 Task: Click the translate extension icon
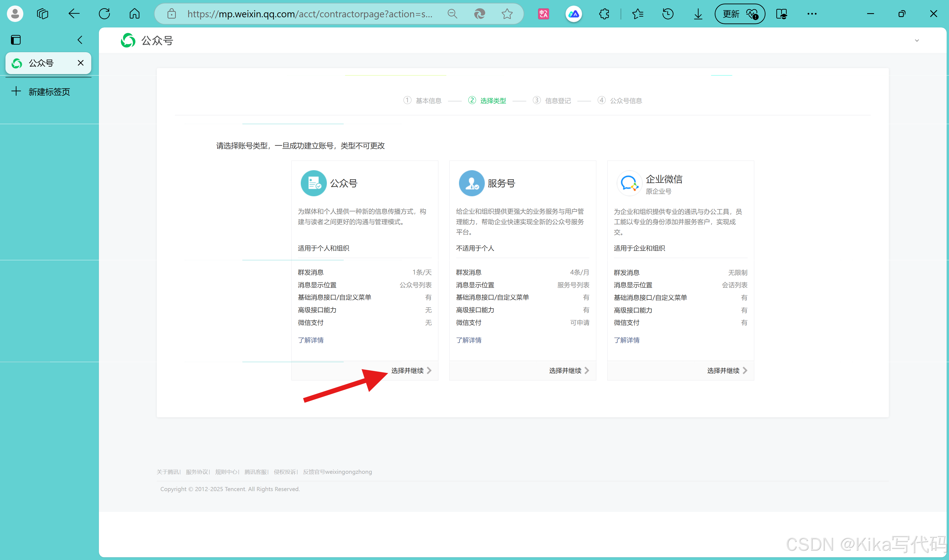[543, 14]
